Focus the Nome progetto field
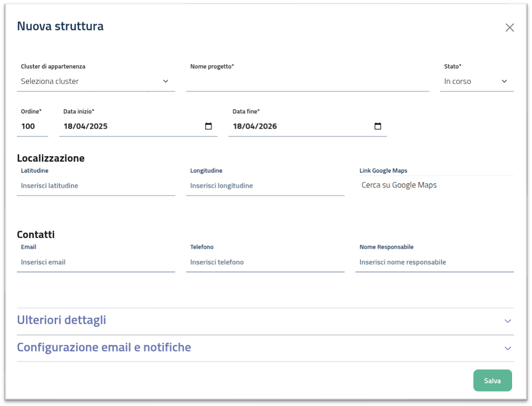The height and width of the screenshot is (406, 532). tap(307, 82)
